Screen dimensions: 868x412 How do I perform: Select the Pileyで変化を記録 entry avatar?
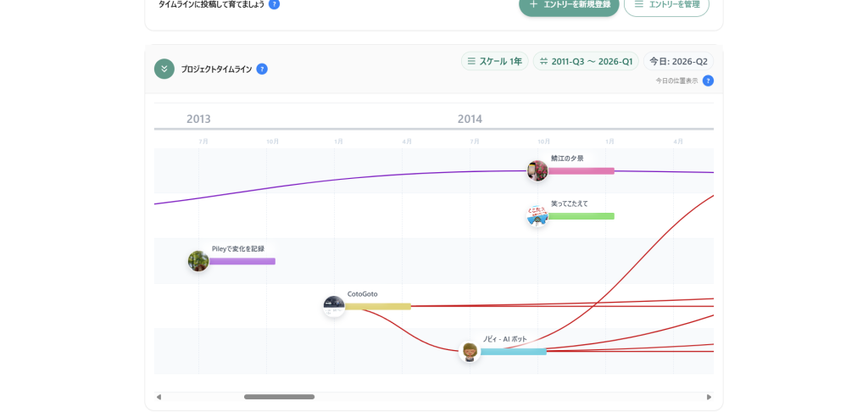click(198, 261)
